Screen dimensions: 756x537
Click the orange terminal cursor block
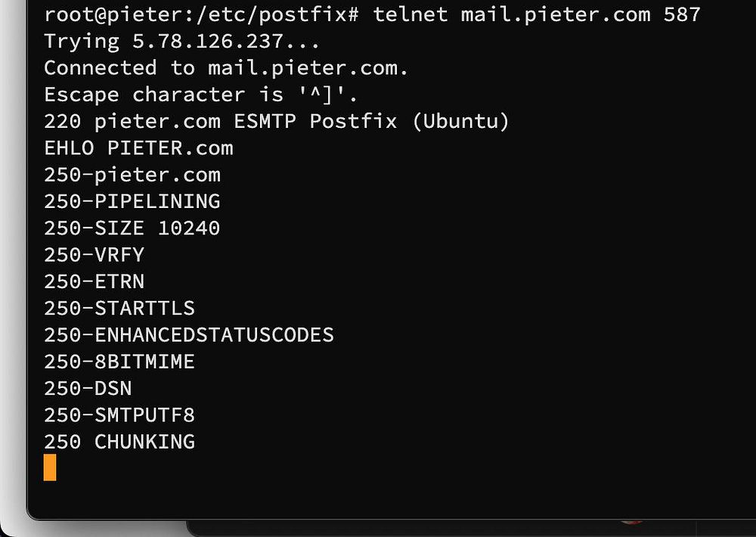[50, 467]
